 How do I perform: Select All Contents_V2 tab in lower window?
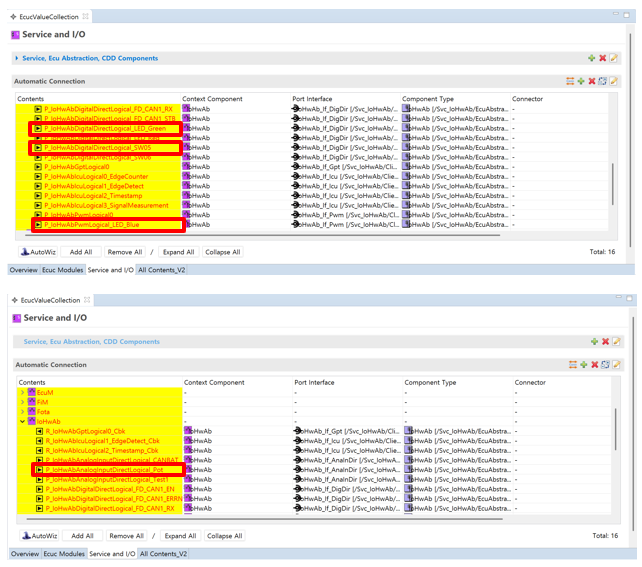[163, 553]
